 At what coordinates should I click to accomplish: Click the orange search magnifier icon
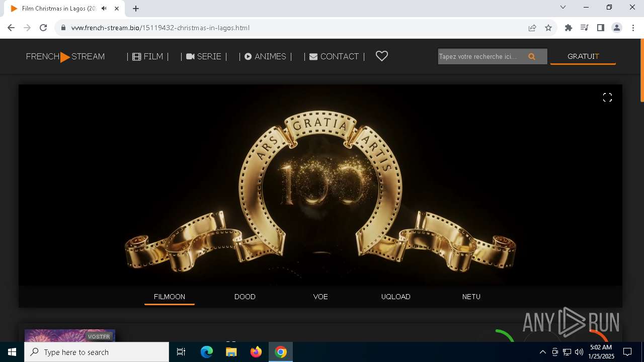click(532, 57)
